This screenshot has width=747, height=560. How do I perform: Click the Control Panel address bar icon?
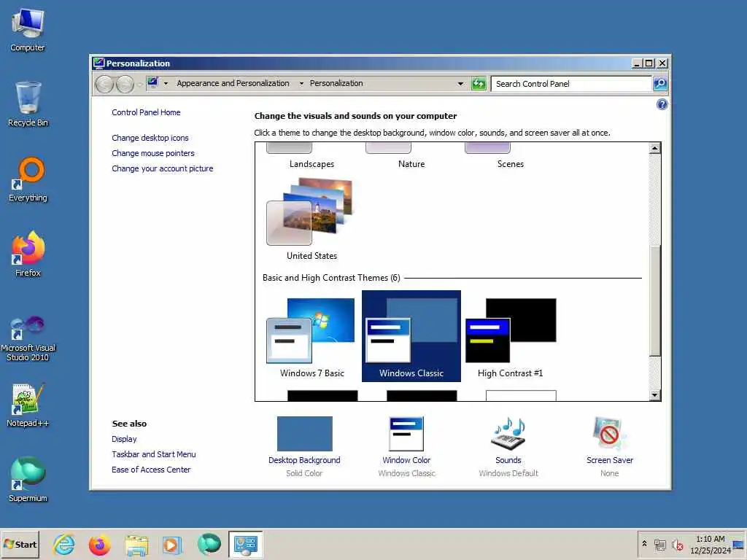tap(153, 83)
